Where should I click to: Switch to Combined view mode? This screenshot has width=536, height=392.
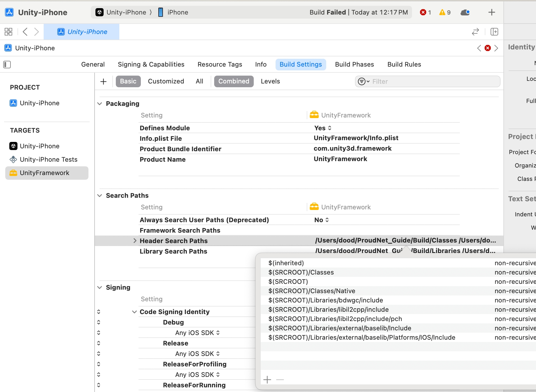234,81
